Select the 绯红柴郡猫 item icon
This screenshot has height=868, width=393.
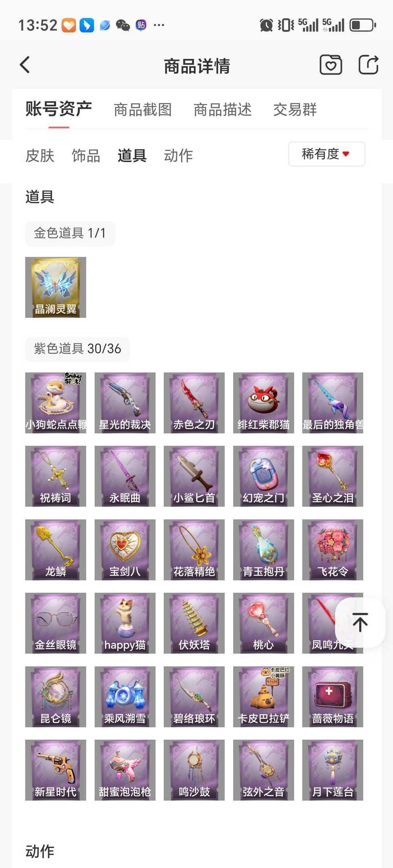pyautogui.click(x=263, y=403)
